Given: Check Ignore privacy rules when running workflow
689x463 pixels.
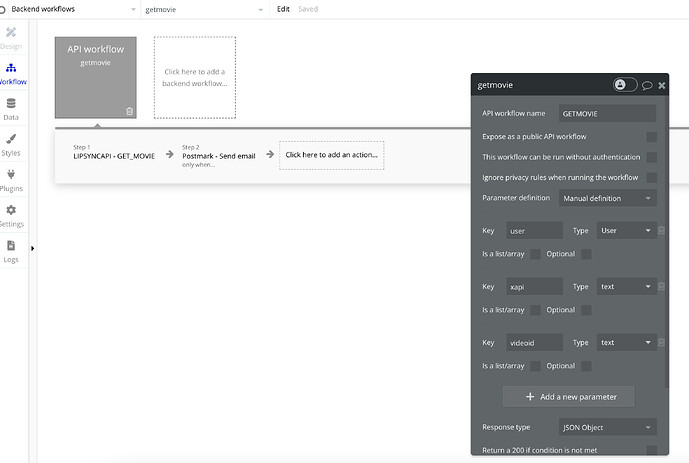Looking at the screenshot, I should coord(652,177).
